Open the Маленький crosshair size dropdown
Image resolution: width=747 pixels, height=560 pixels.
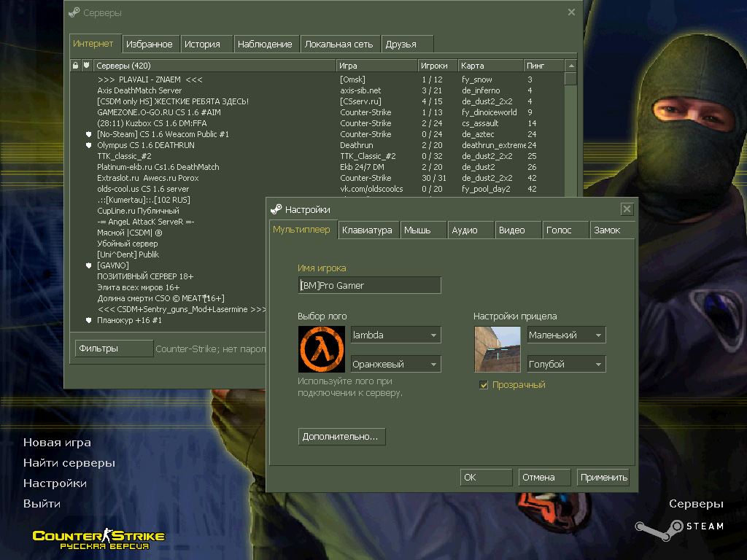pos(566,335)
